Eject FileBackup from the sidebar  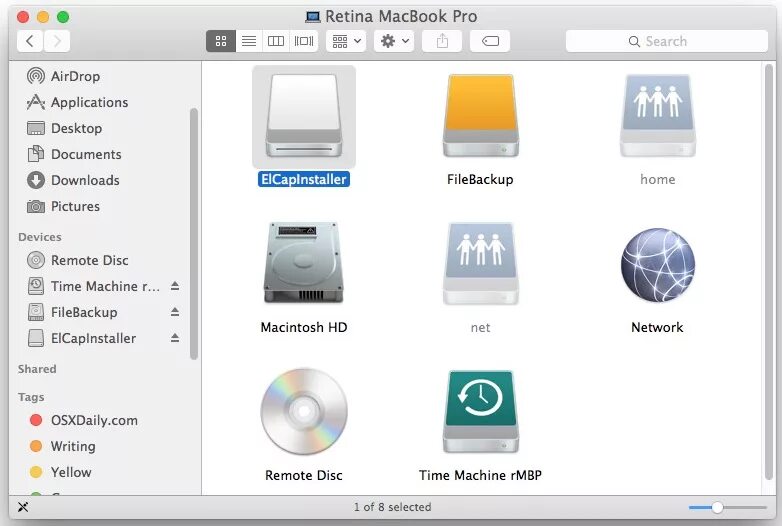click(175, 312)
